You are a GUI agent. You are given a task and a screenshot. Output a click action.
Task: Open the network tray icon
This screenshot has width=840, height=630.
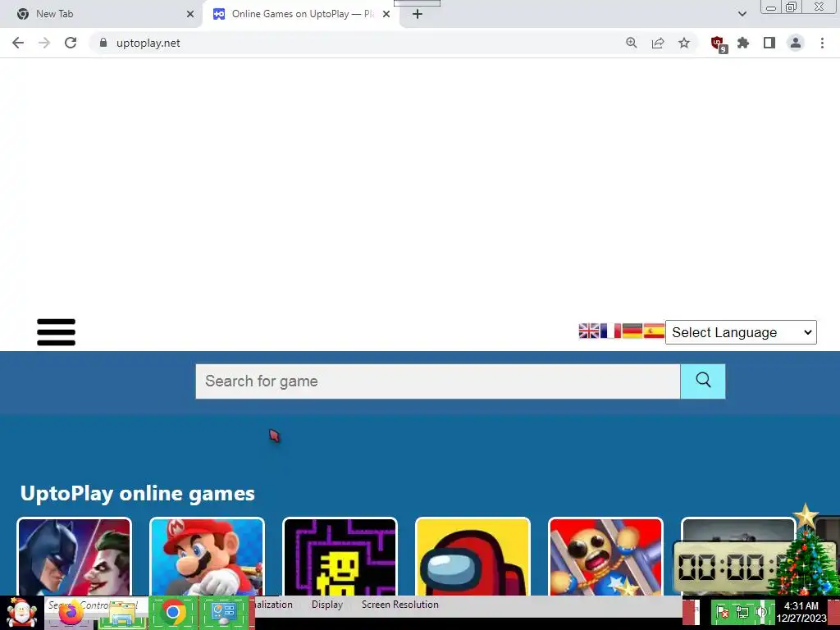(742, 612)
